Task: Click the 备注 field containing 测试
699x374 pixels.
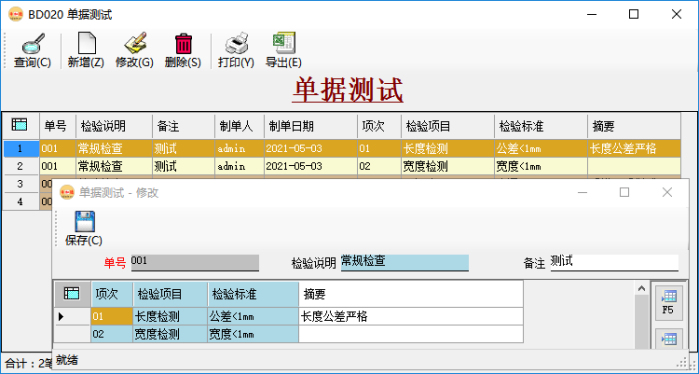Action: 614,262
